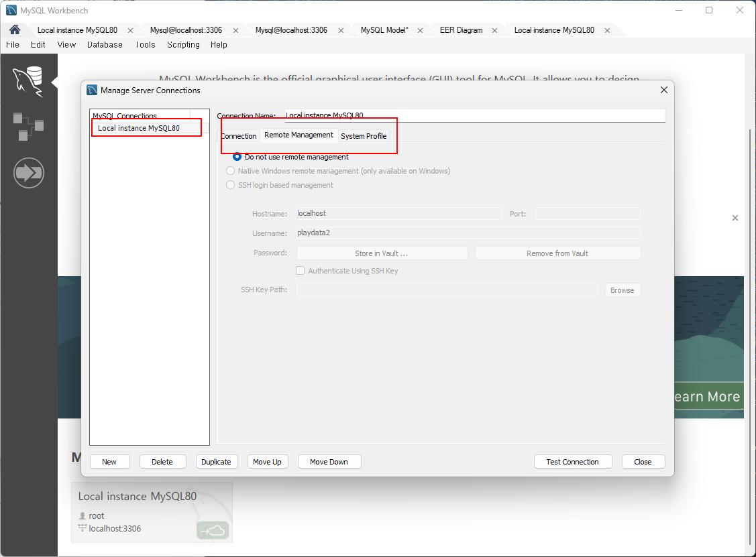Open the MySQL connections sidebar dolphin icon
The image size is (756, 557).
[x=28, y=81]
